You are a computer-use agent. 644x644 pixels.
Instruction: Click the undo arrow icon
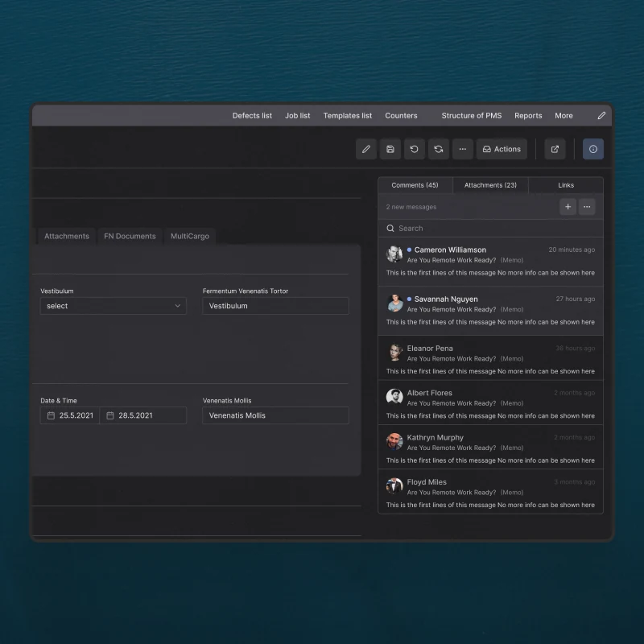coord(415,149)
